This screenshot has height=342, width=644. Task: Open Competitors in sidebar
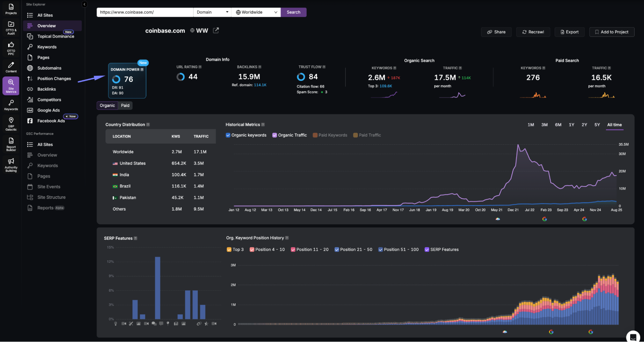pyautogui.click(x=52, y=100)
